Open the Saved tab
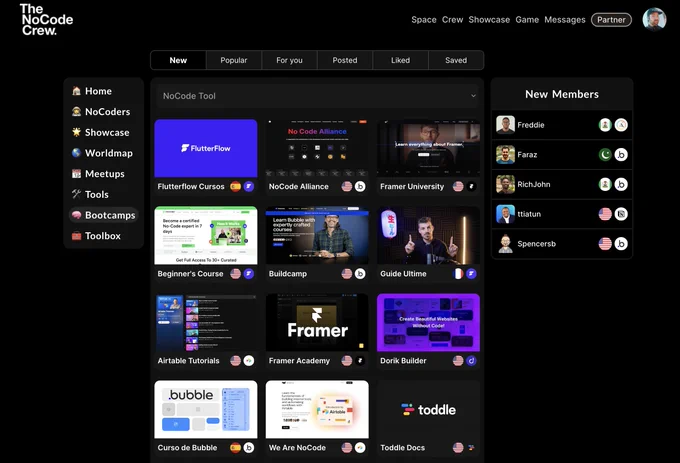The image size is (680, 463). (456, 60)
